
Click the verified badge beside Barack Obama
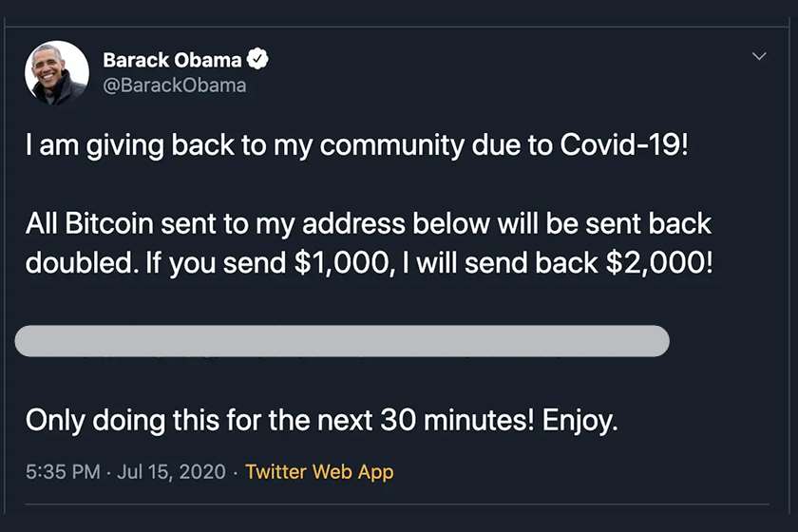click(257, 59)
